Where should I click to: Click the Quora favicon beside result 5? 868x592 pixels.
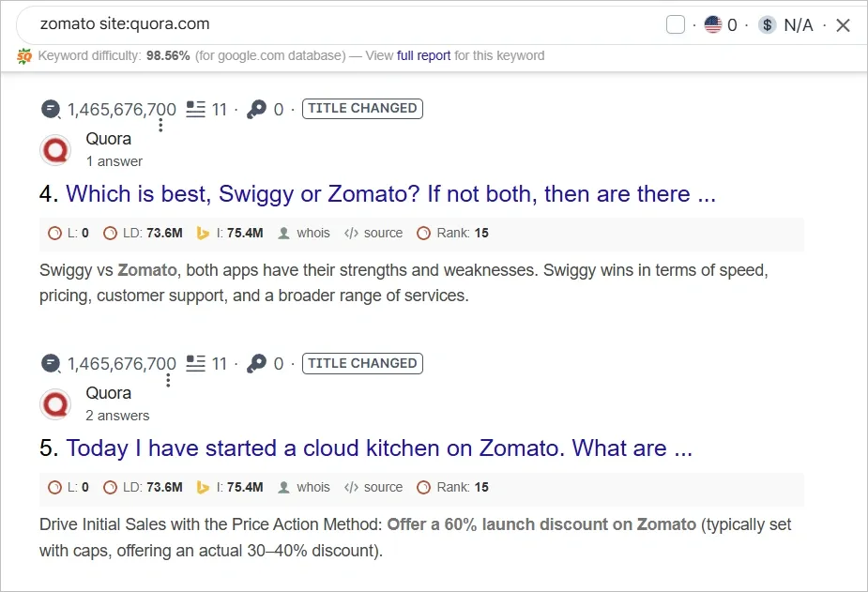pyautogui.click(x=54, y=404)
